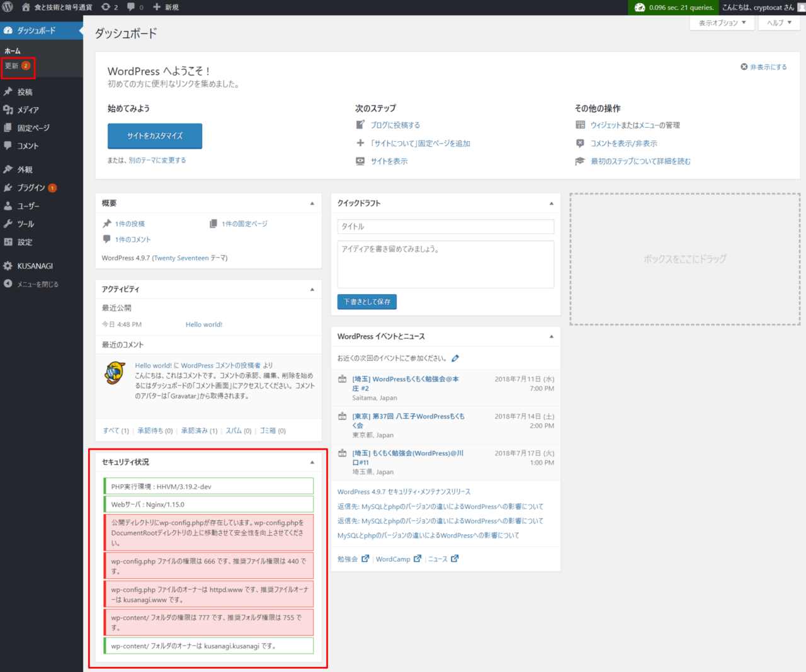Open the 表示オプション dropdown
Image resolution: width=806 pixels, height=672 pixels.
pyautogui.click(x=722, y=23)
